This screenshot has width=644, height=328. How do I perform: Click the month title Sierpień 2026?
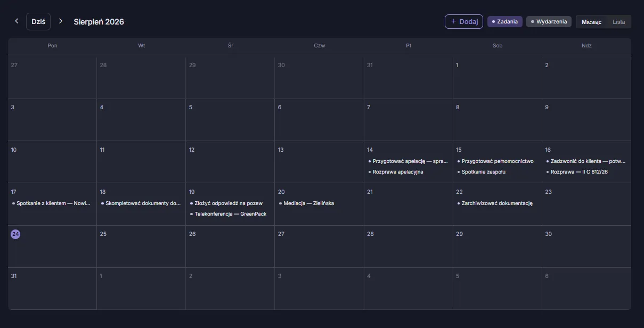99,22
